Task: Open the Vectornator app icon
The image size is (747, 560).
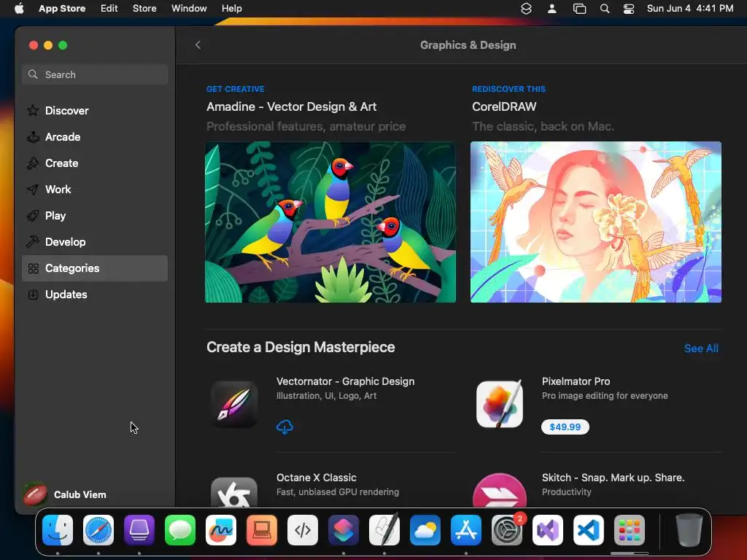Action: pyautogui.click(x=234, y=404)
